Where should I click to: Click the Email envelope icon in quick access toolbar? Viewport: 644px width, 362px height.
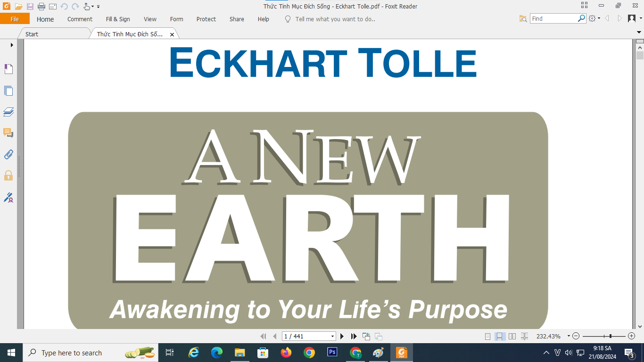point(53,7)
